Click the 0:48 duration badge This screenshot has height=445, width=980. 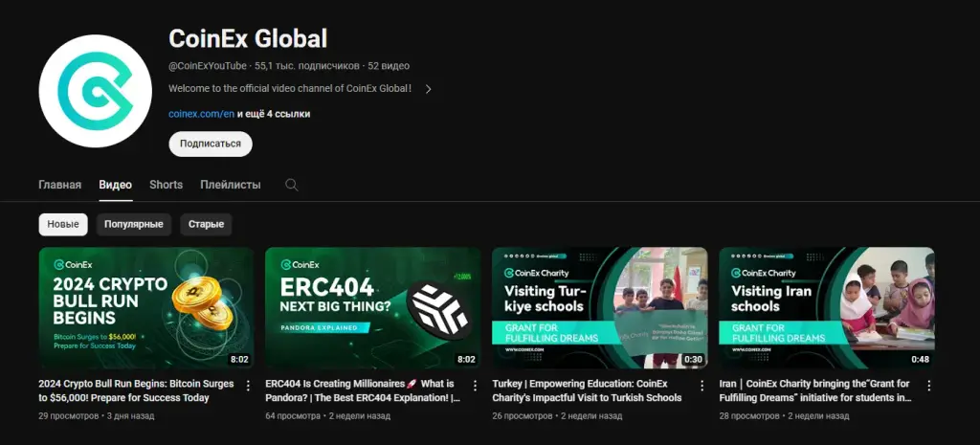[x=920, y=360]
